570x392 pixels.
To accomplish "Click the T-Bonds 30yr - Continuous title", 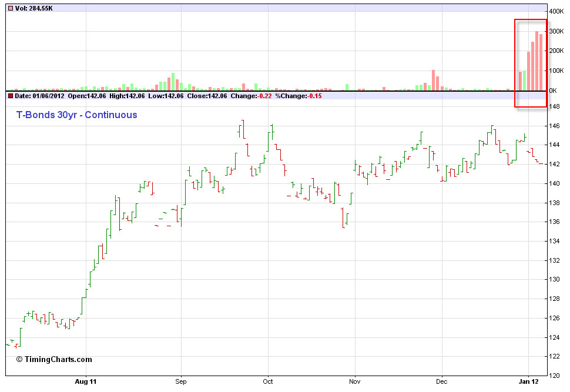I will [76, 115].
